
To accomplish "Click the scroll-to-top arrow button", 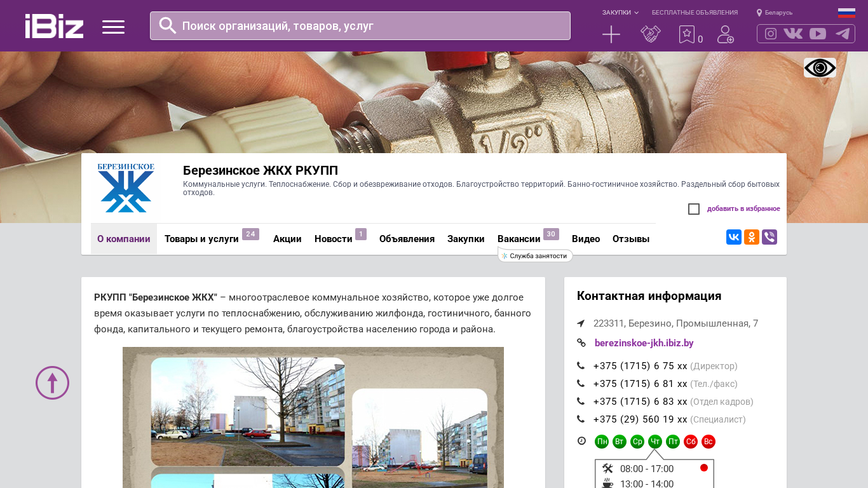I will tap(52, 383).
